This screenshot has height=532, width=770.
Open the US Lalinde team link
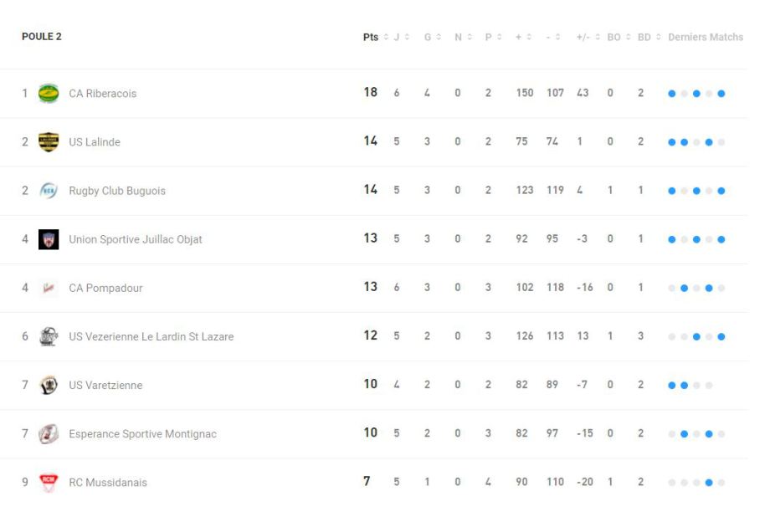pos(95,142)
